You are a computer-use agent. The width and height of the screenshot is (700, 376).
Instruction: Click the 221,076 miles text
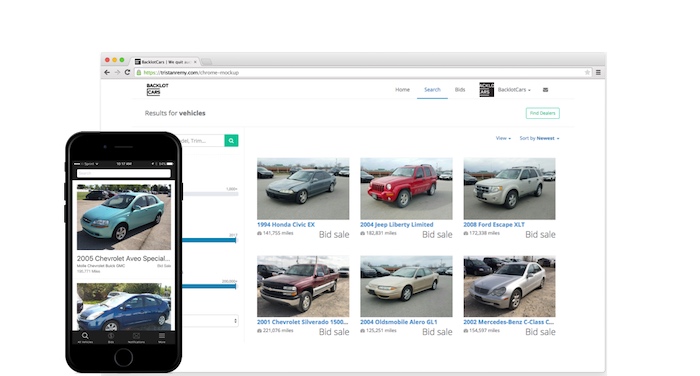click(278, 330)
